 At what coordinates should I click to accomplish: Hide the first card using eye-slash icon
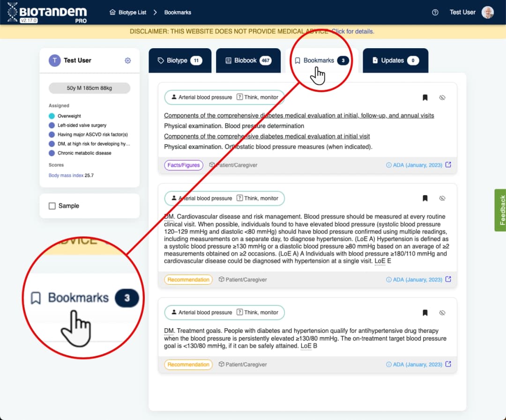pos(442,97)
